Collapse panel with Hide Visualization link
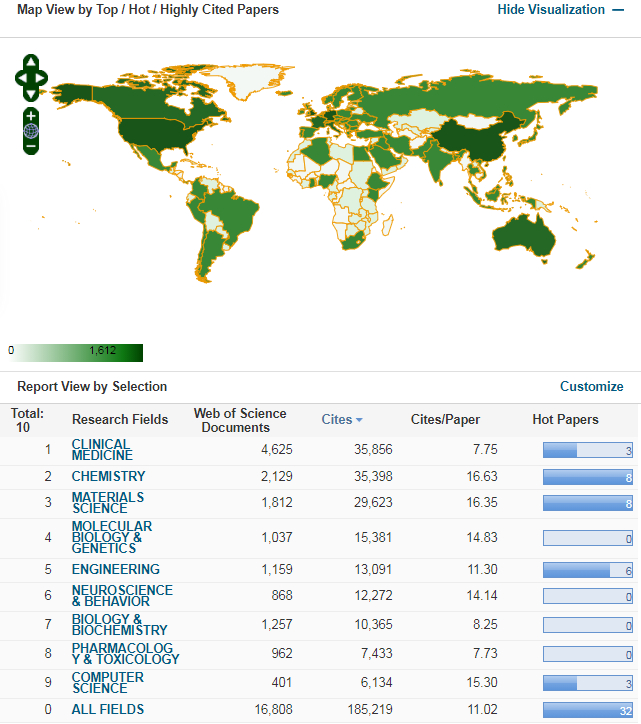Image resolution: width=641 pixels, height=724 pixels. (x=561, y=10)
